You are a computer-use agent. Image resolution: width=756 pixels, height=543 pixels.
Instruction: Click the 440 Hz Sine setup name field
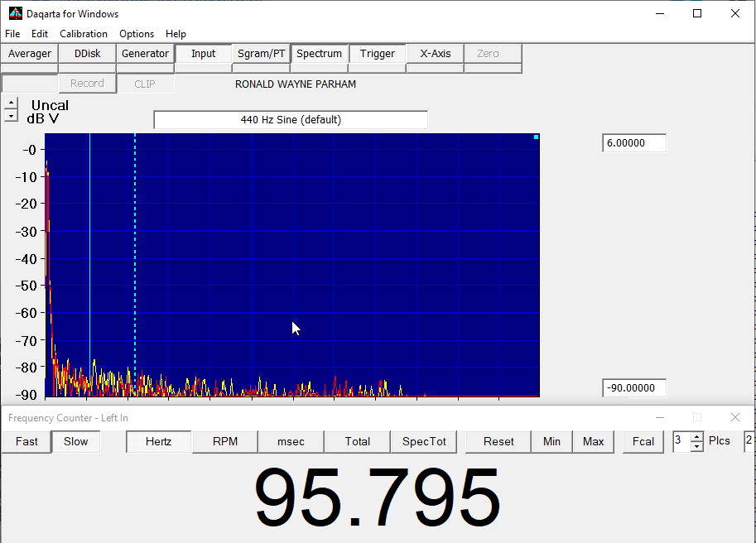(291, 120)
